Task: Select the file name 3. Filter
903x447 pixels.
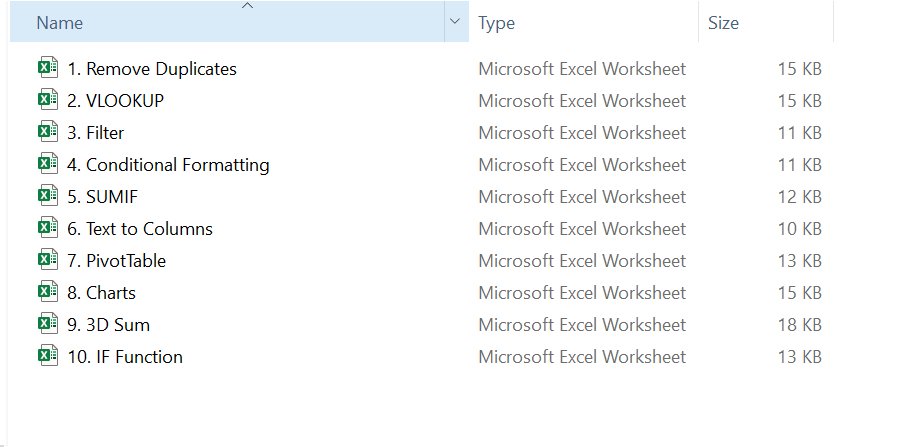Action: click(x=96, y=133)
